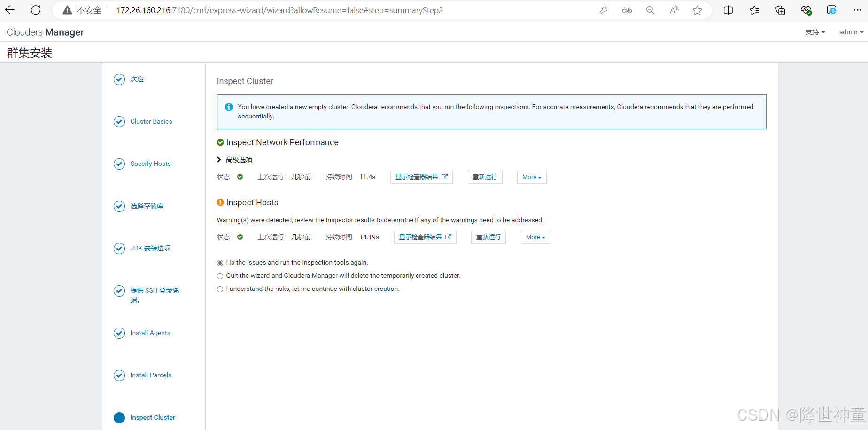
Task: Click the Install Agents step checkmark circle
Action: tap(119, 333)
